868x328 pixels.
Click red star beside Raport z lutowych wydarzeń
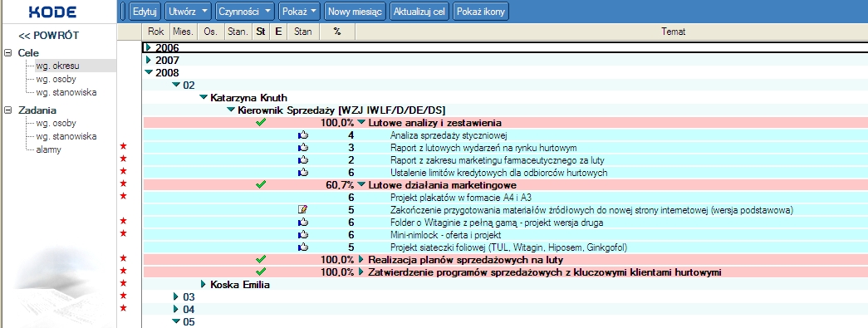tap(124, 146)
